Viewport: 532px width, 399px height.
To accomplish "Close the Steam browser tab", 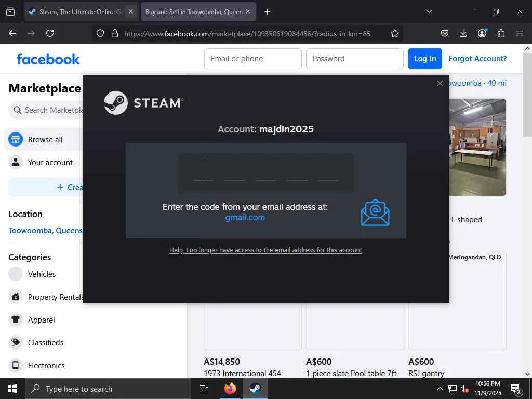I will pyautogui.click(x=131, y=11).
